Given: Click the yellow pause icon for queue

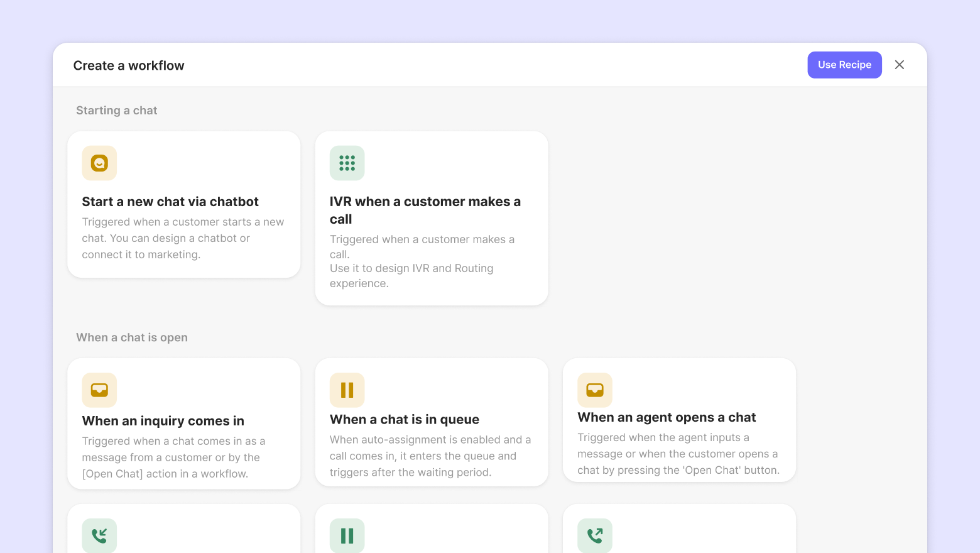Looking at the screenshot, I should pyautogui.click(x=347, y=390).
